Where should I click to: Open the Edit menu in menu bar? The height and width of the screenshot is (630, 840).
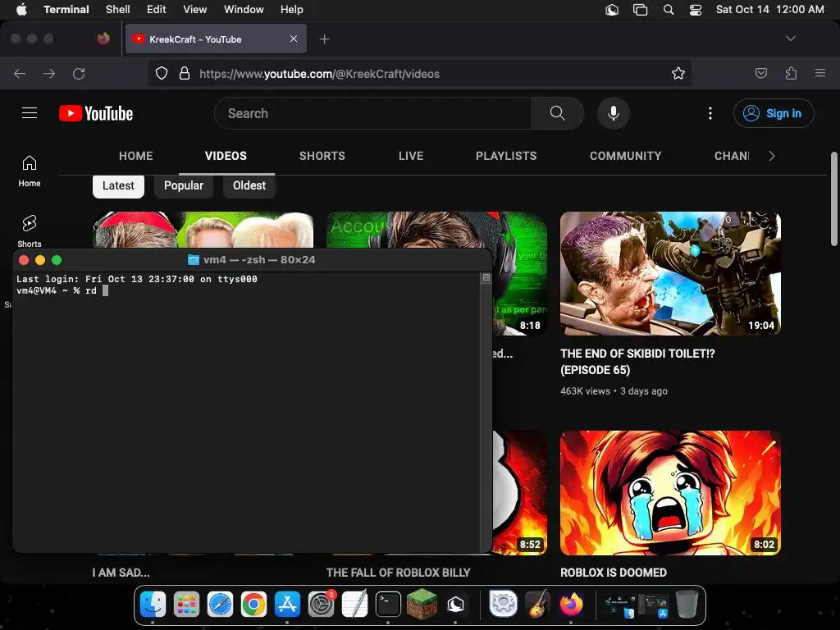157,9
